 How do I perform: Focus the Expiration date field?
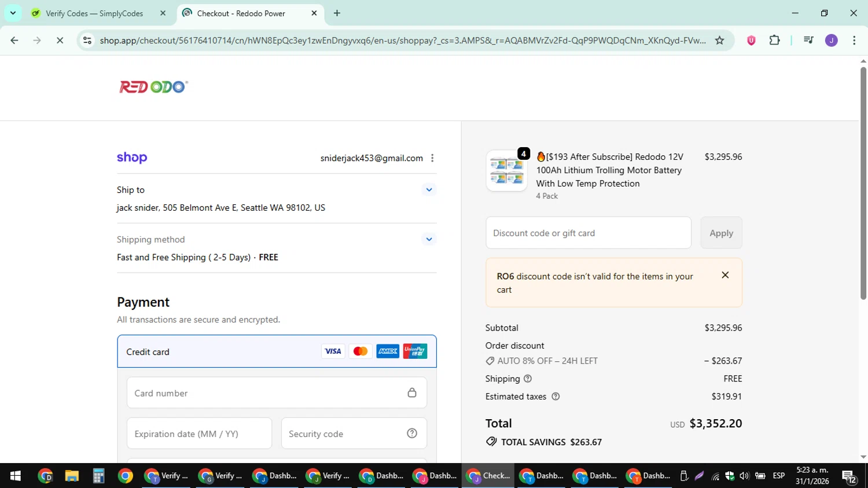tap(199, 434)
